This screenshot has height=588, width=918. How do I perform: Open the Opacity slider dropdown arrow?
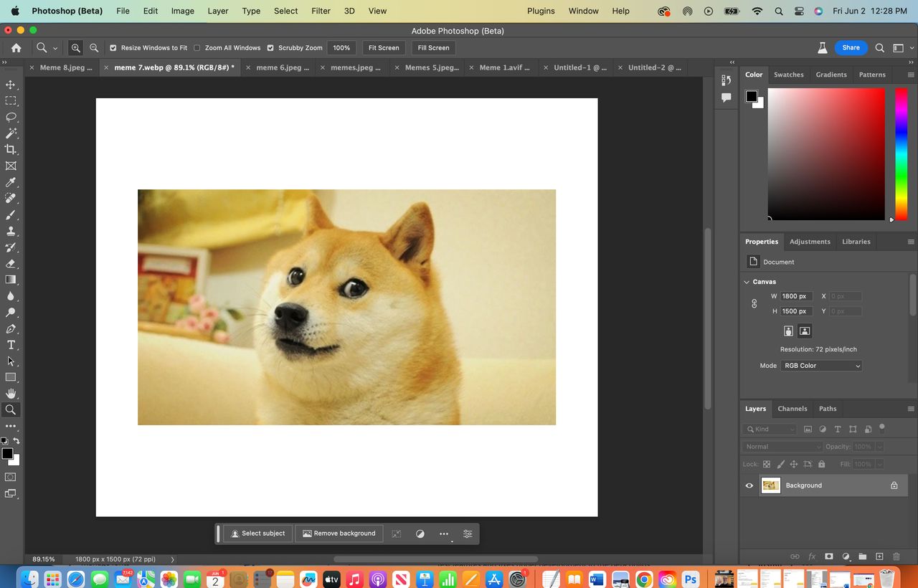point(879,447)
